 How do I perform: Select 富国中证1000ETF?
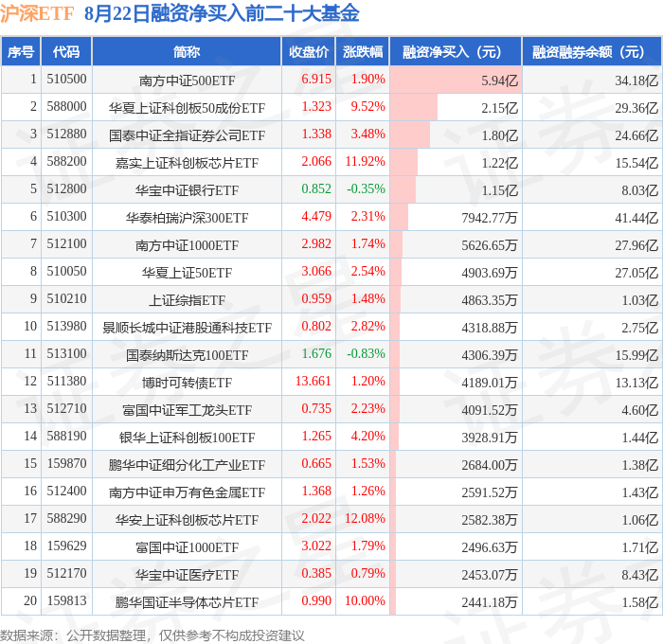point(187,547)
